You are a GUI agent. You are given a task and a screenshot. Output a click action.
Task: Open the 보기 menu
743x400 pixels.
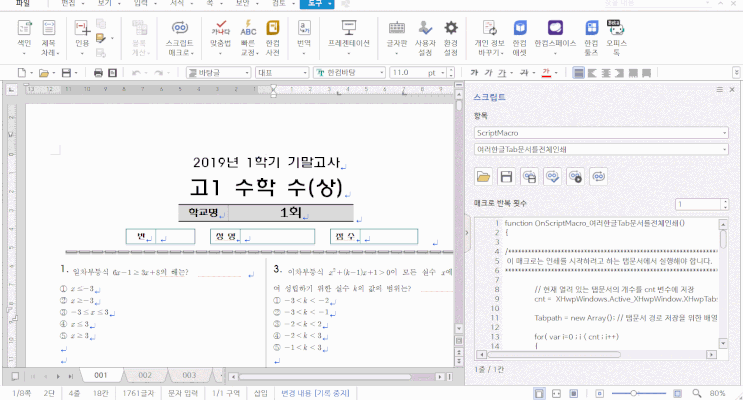point(104,3)
